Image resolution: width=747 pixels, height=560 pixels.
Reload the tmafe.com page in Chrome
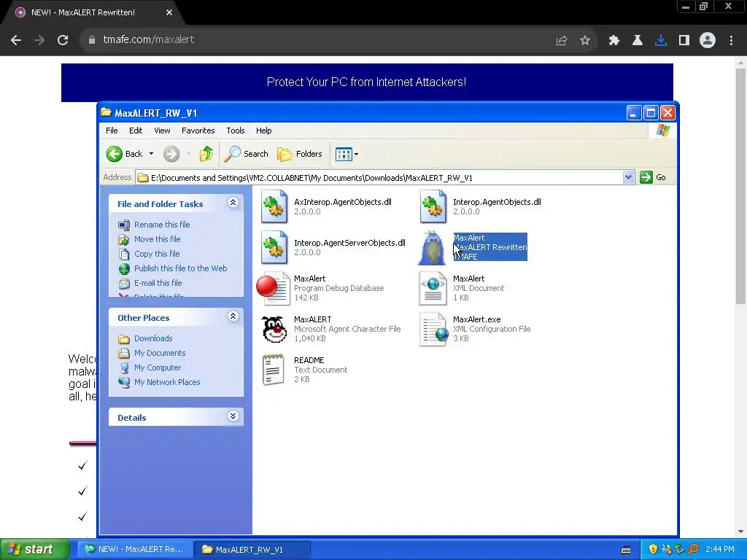point(63,40)
